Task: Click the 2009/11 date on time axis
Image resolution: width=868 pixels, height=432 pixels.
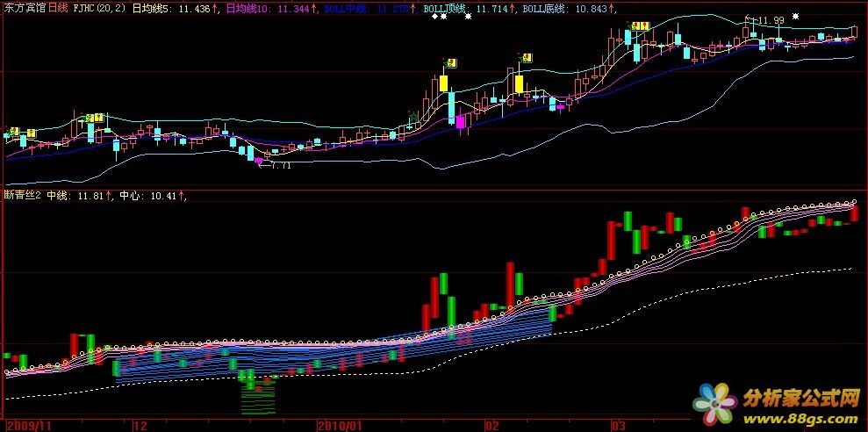Action: (24, 425)
